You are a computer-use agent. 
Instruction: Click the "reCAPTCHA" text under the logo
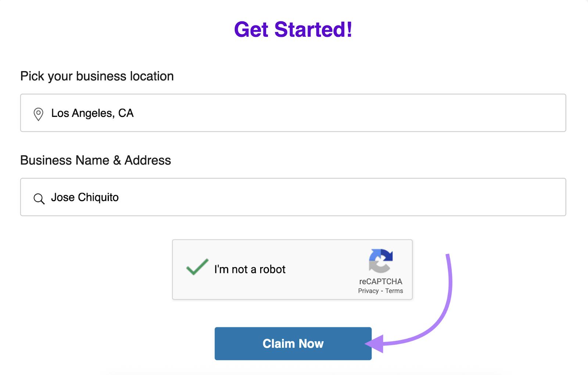[380, 282]
